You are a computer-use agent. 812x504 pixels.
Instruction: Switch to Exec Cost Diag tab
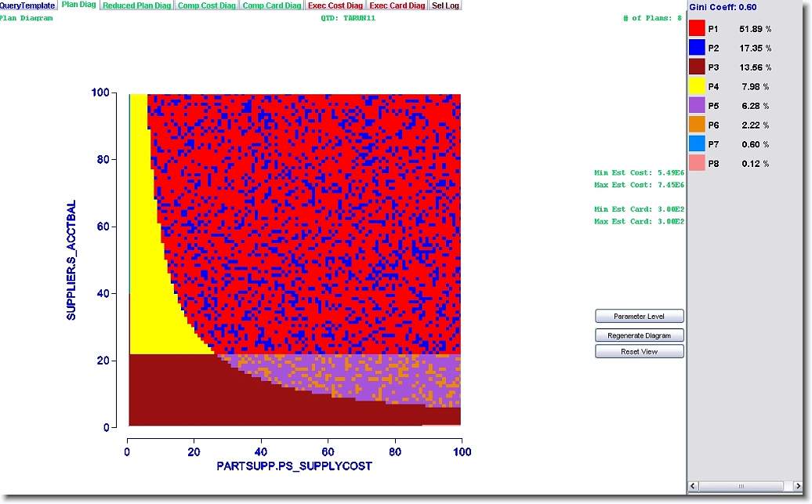(x=335, y=5)
